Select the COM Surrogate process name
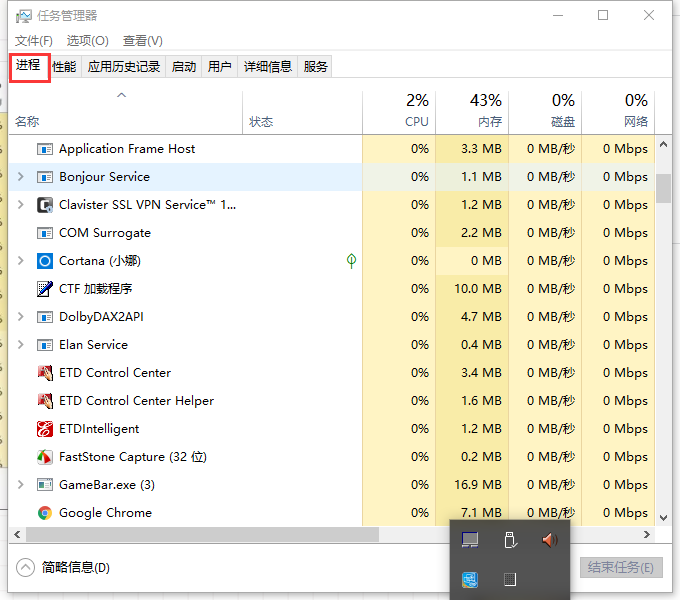The width and height of the screenshot is (680, 600). (105, 233)
